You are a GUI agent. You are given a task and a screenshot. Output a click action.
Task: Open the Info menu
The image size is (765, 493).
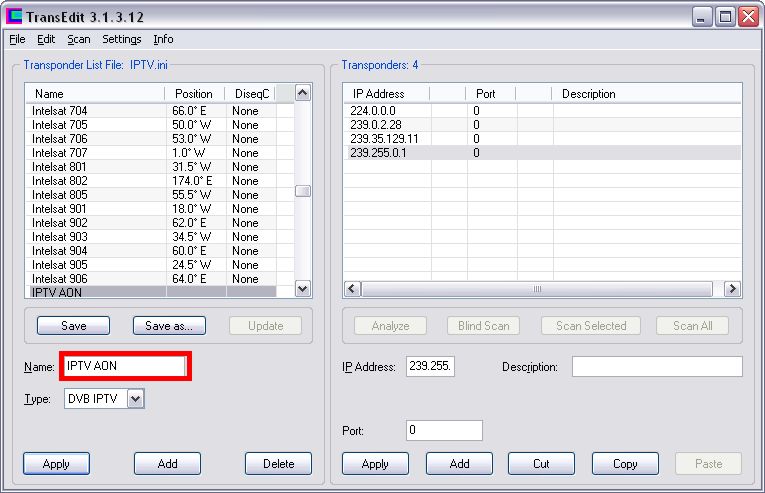163,39
